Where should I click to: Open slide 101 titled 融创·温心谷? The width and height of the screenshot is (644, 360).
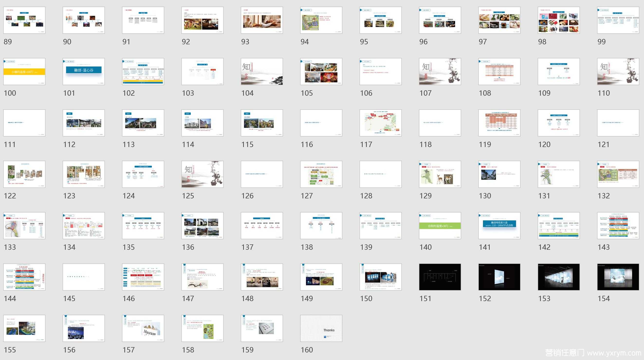(84, 72)
